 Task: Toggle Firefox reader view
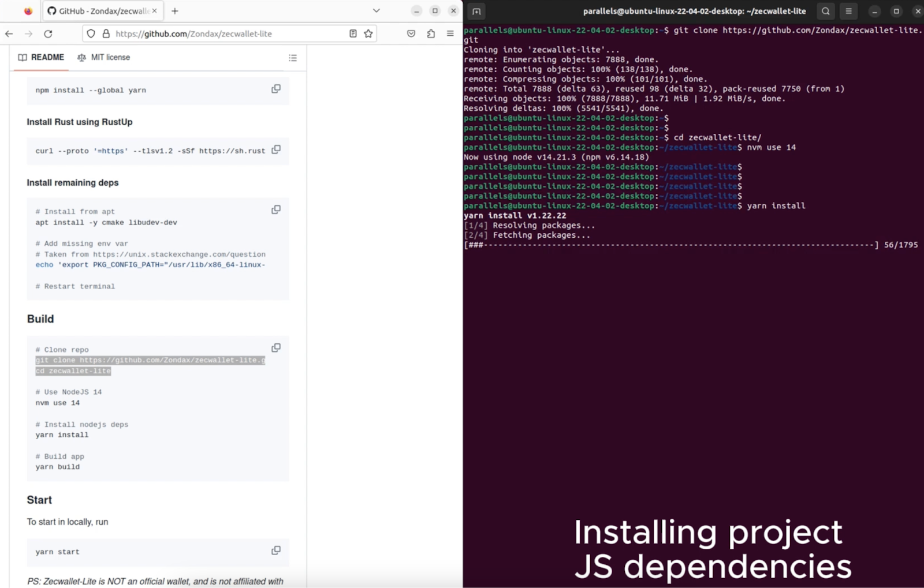click(353, 33)
